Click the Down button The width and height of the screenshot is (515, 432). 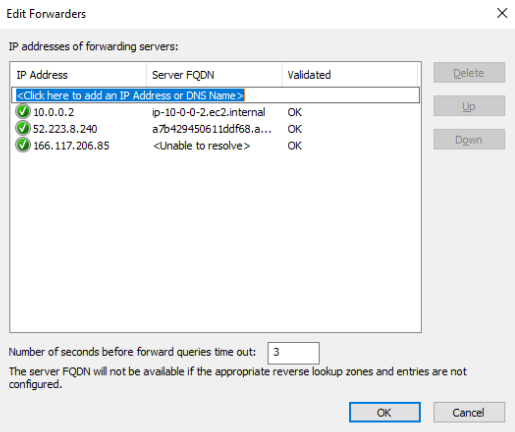469,139
